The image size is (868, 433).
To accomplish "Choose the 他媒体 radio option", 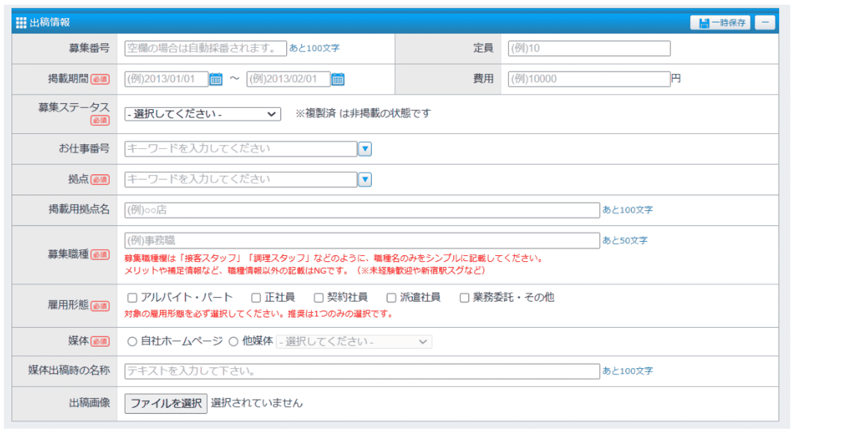I will (x=233, y=342).
